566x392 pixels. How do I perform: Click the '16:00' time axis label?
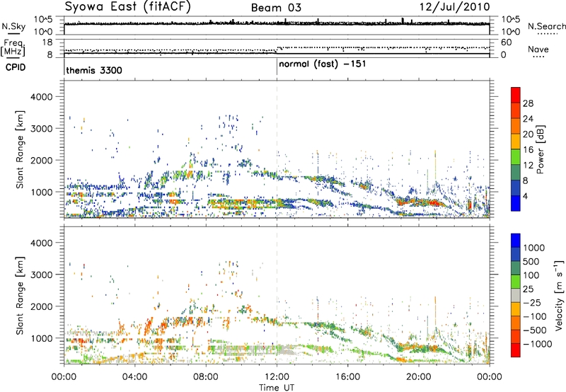pos(347,377)
